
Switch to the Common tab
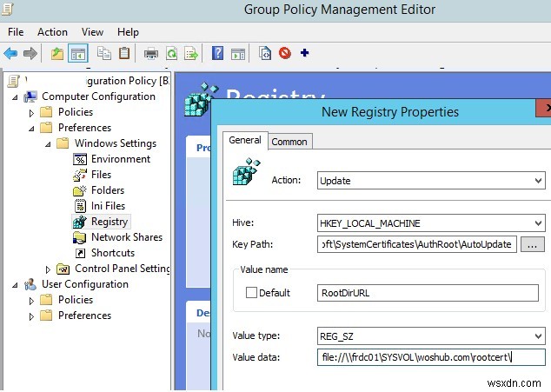click(289, 142)
